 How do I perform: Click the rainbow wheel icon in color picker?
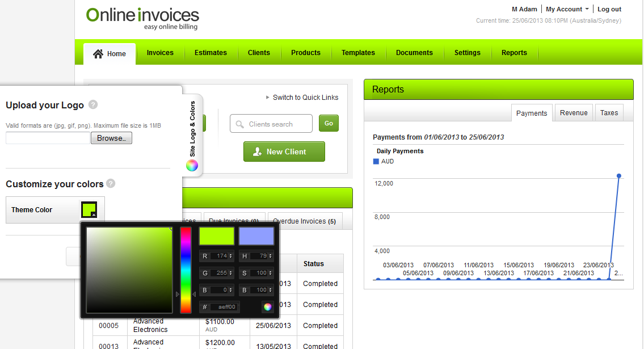(267, 307)
